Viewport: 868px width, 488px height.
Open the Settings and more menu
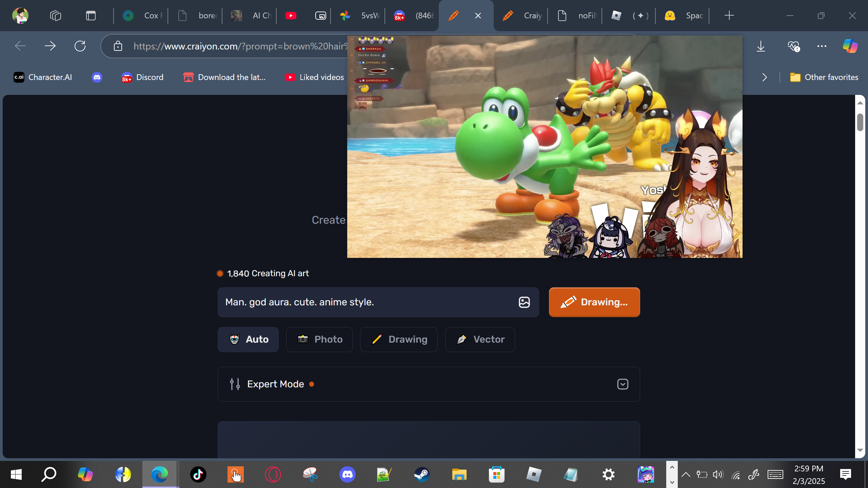pos(822,46)
